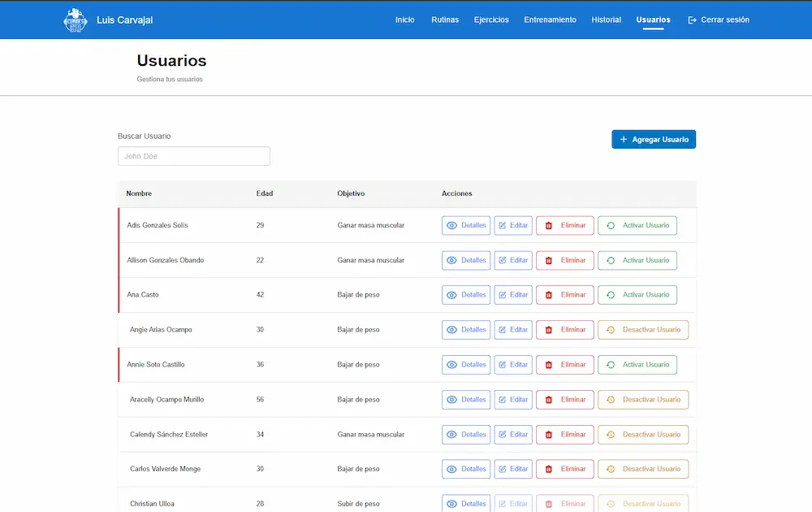Click trash icon for Calendy Sánchez Esteller
This screenshot has width=812, height=512.
click(x=548, y=434)
